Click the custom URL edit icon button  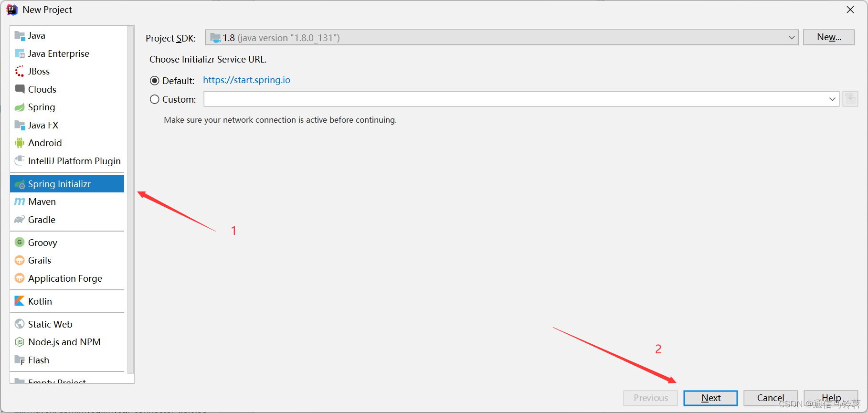[850, 99]
